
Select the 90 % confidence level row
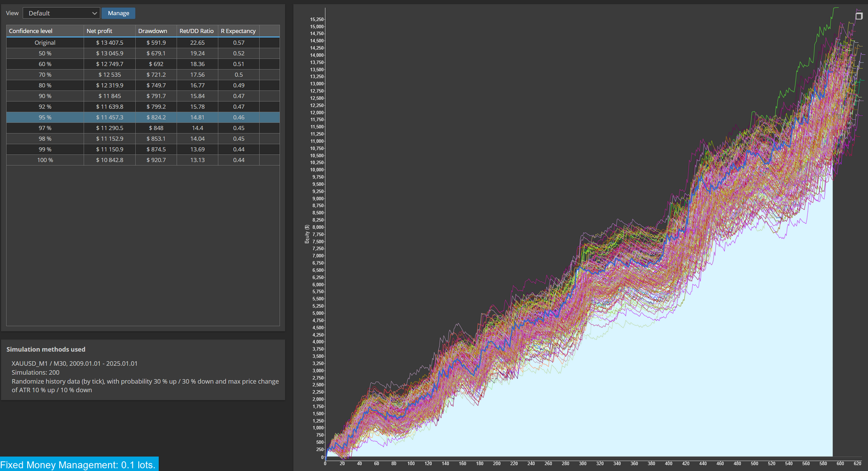pos(143,96)
